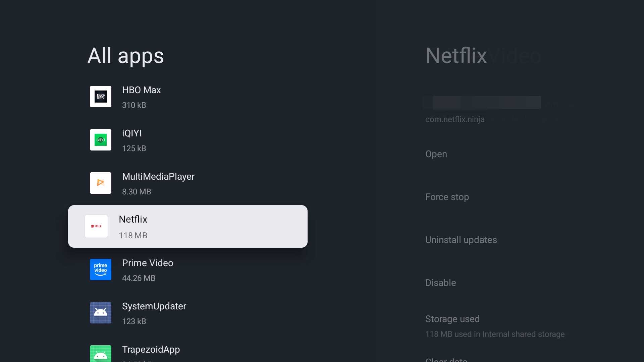Click the All apps heading
Screen dimensions: 644x362
pos(126,56)
